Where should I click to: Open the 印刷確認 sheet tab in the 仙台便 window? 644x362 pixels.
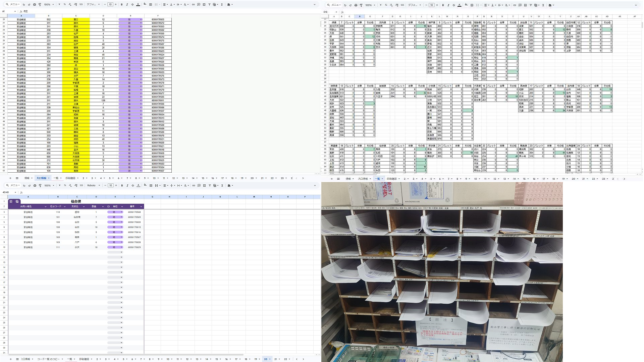click(84, 359)
